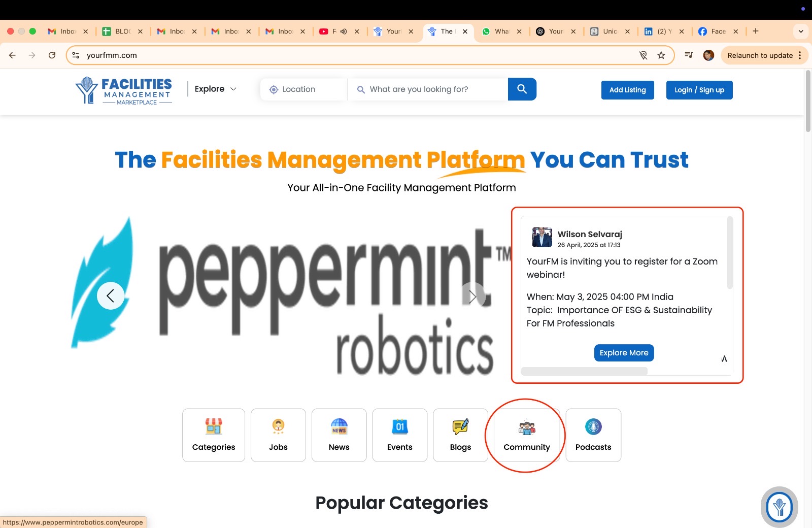View site information icon in address bar
The width and height of the screenshot is (812, 528).
[x=76, y=55]
